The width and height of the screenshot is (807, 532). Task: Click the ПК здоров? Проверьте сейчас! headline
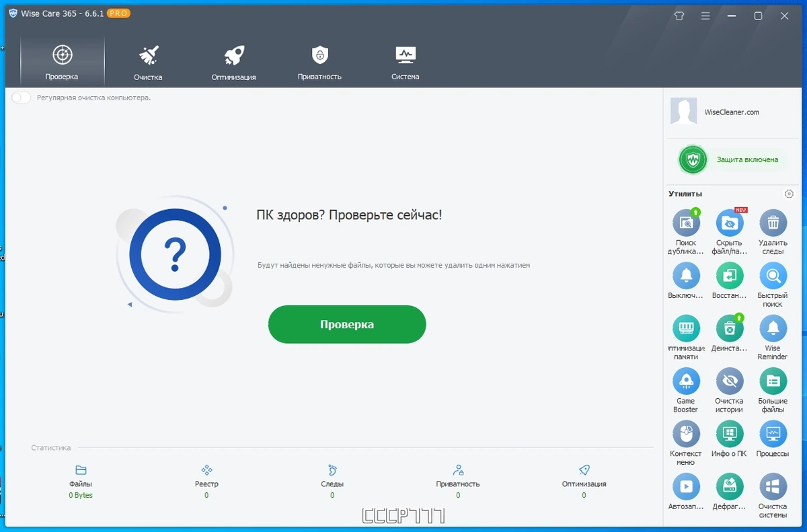pyautogui.click(x=349, y=215)
